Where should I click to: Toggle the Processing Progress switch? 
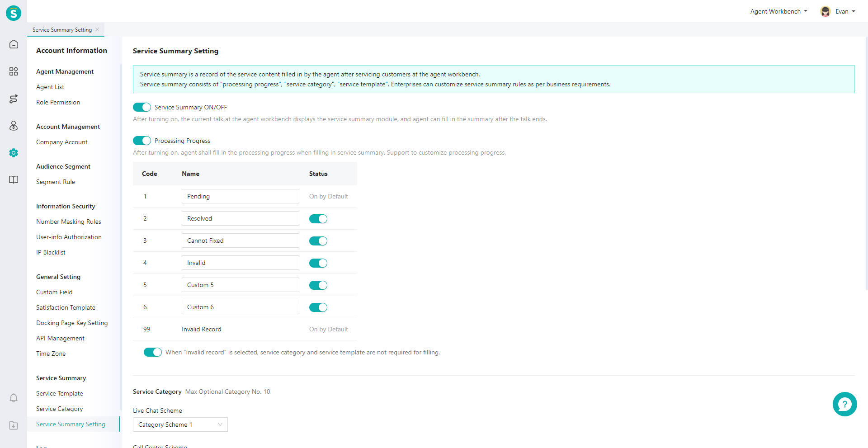point(142,141)
